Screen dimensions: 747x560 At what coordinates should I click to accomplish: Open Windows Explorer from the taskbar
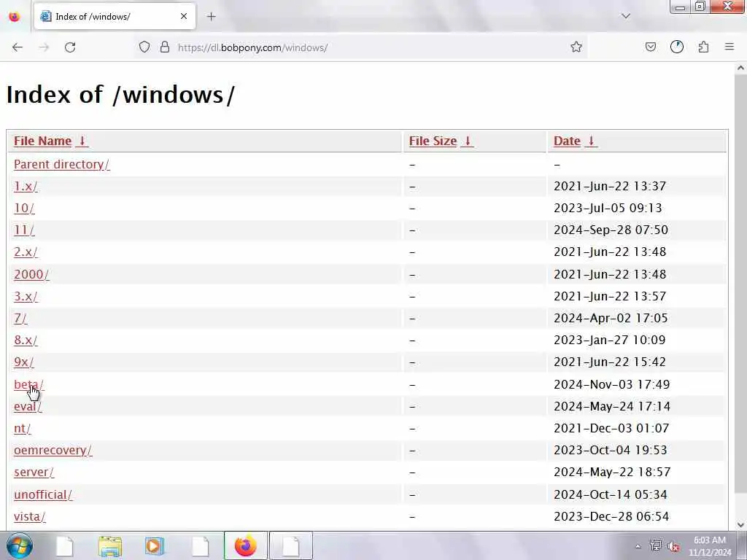point(110,545)
